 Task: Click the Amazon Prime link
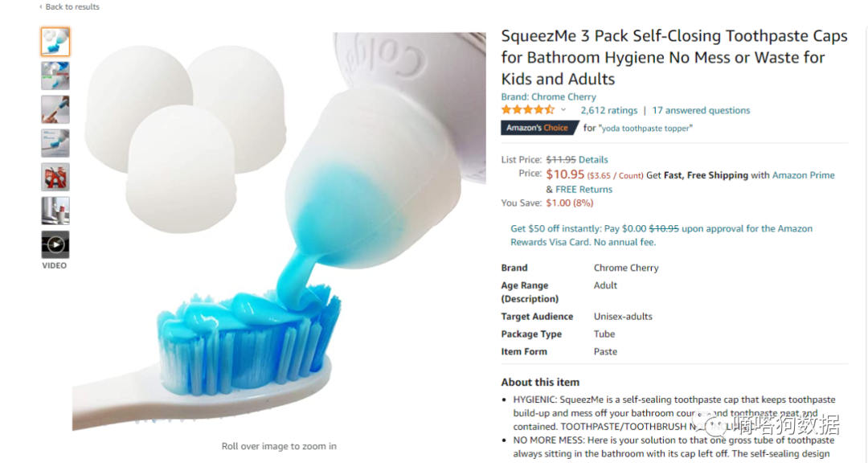803,175
